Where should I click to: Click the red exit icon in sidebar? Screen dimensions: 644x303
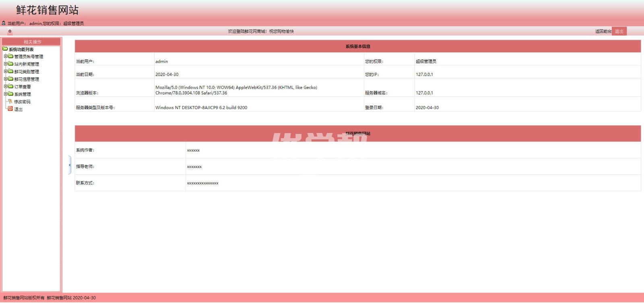10,109
